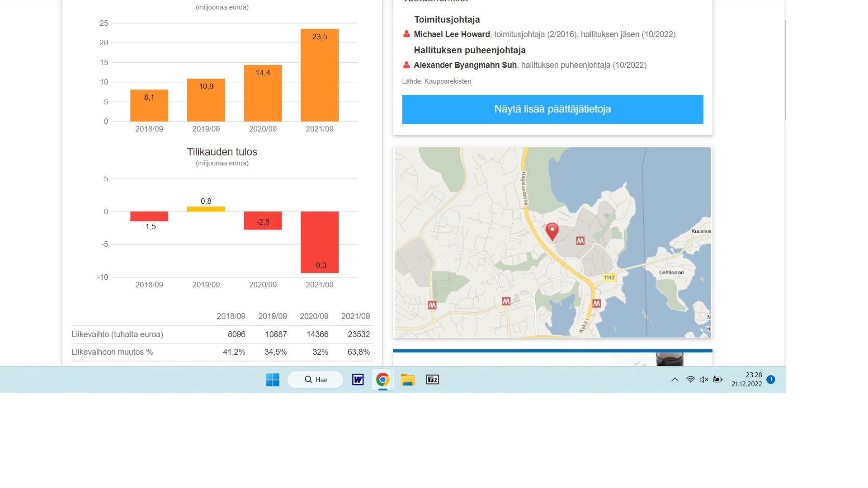868x488 pixels.
Task: Click the Wi-Fi network tray icon
Action: [690, 380]
